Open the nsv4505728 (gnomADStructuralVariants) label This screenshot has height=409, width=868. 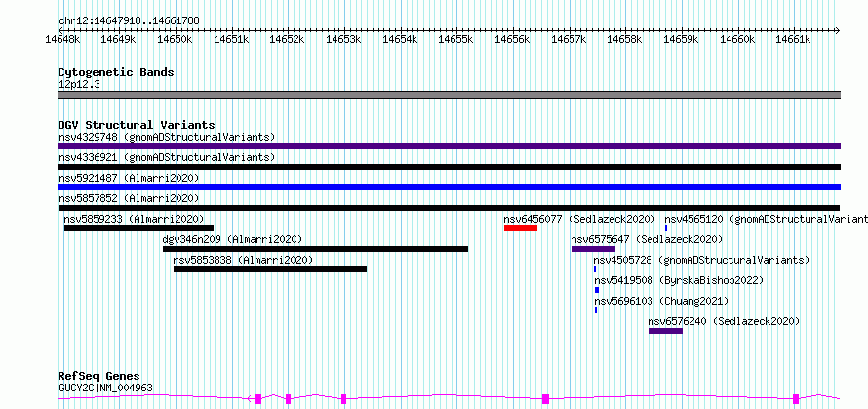[702, 260]
